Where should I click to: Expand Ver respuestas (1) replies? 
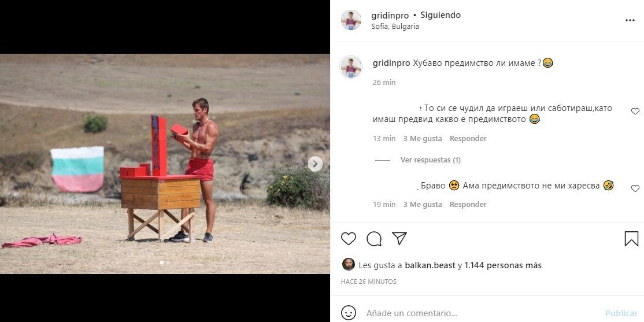(431, 160)
